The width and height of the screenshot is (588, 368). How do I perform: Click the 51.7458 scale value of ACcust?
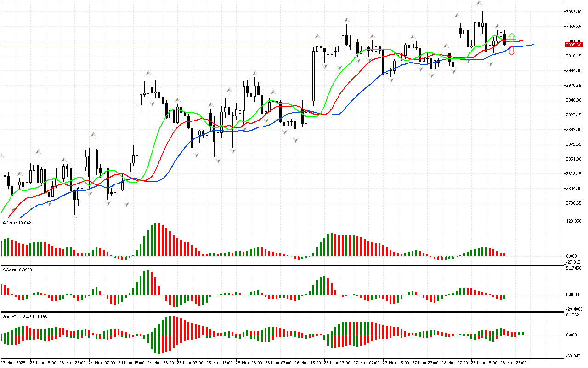tap(574, 268)
